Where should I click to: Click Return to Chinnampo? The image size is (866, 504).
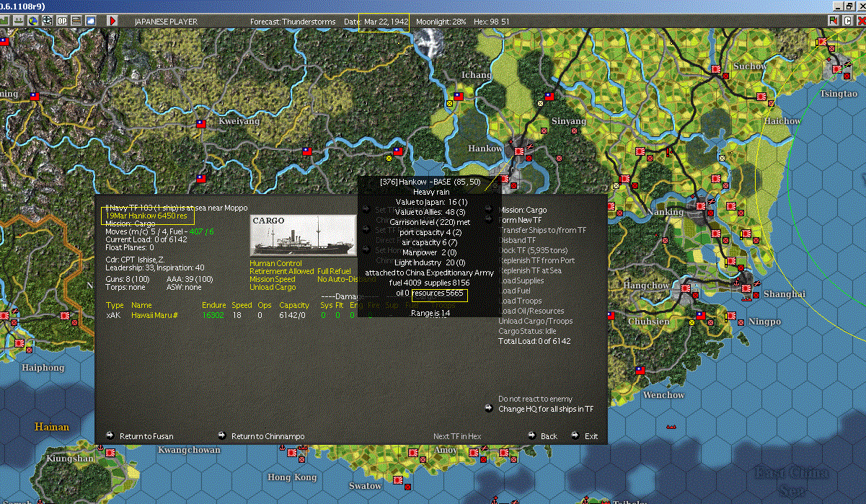click(268, 436)
